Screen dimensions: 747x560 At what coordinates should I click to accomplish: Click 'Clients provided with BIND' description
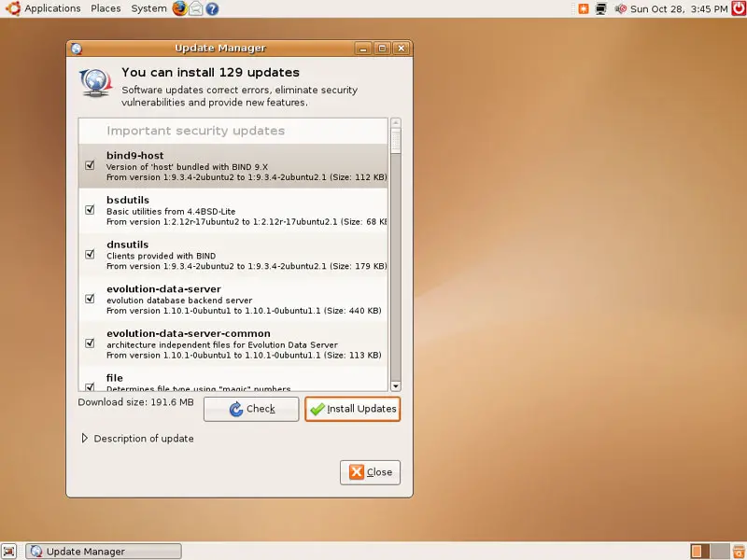(x=161, y=256)
